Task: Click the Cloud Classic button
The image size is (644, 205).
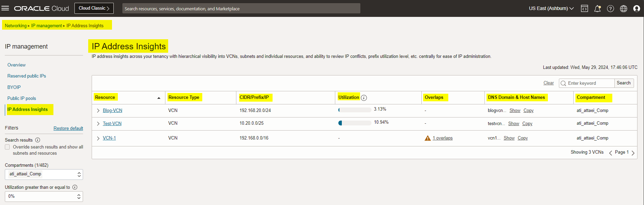Action: [x=94, y=8]
